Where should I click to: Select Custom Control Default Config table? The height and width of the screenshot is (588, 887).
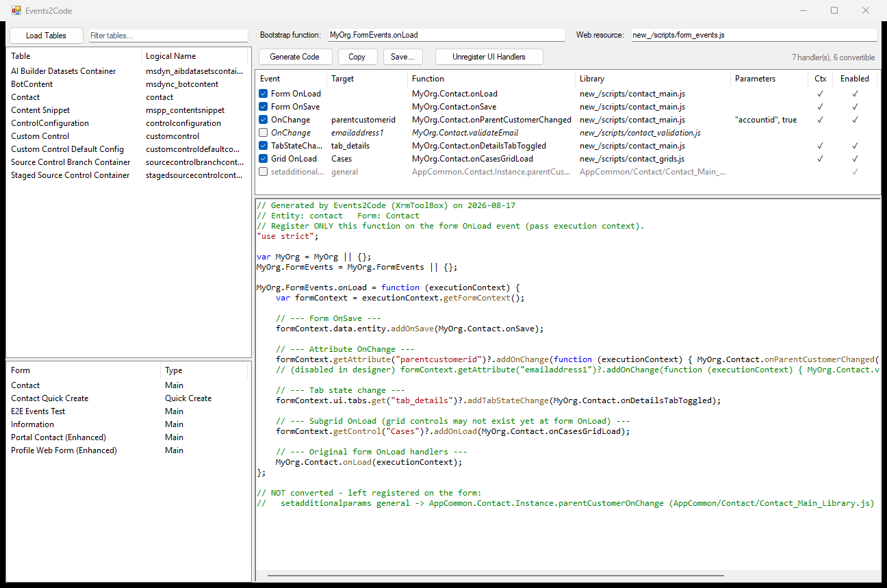[x=128, y=149]
